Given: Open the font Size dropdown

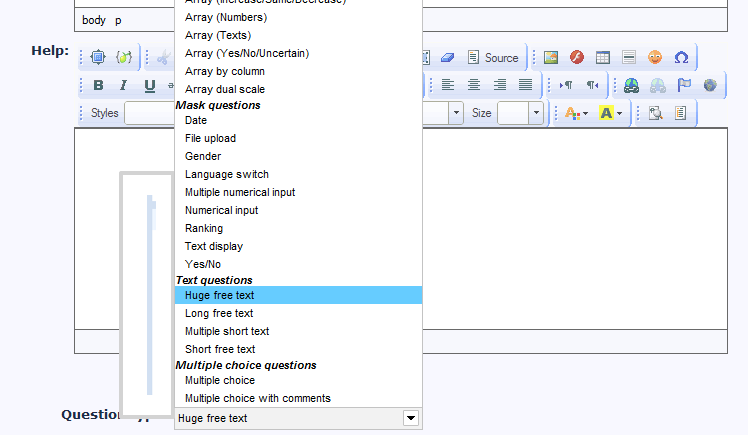Looking at the screenshot, I should [x=536, y=113].
